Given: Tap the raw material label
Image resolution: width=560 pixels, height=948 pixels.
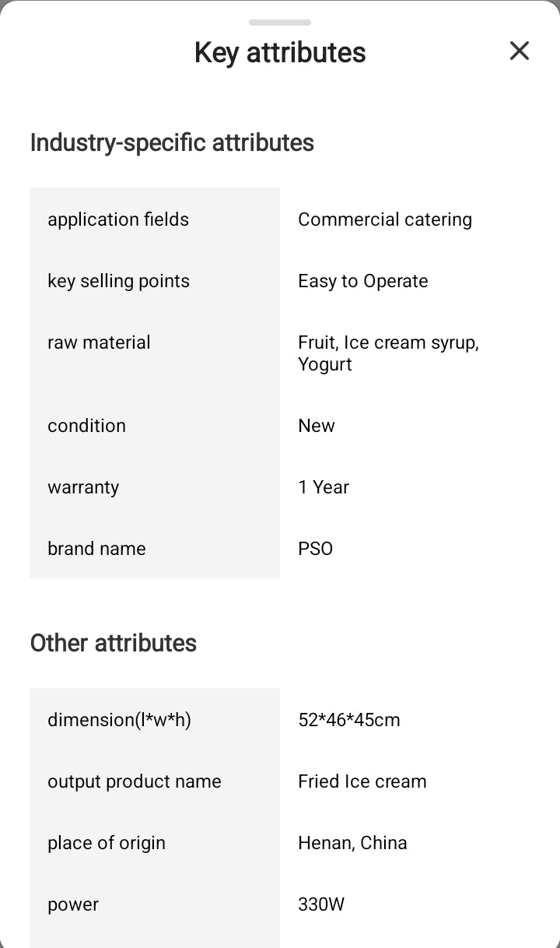Looking at the screenshot, I should [99, 342].
